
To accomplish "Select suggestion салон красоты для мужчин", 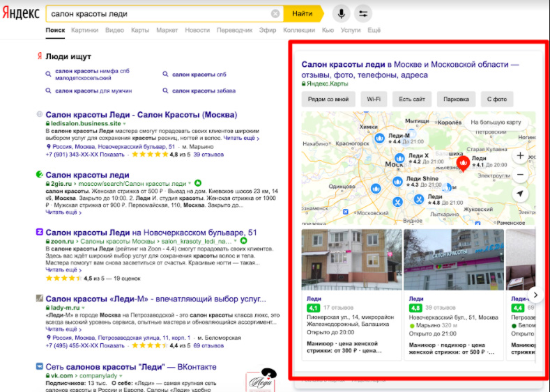I will pyautogui.click(x=93, y=91).
